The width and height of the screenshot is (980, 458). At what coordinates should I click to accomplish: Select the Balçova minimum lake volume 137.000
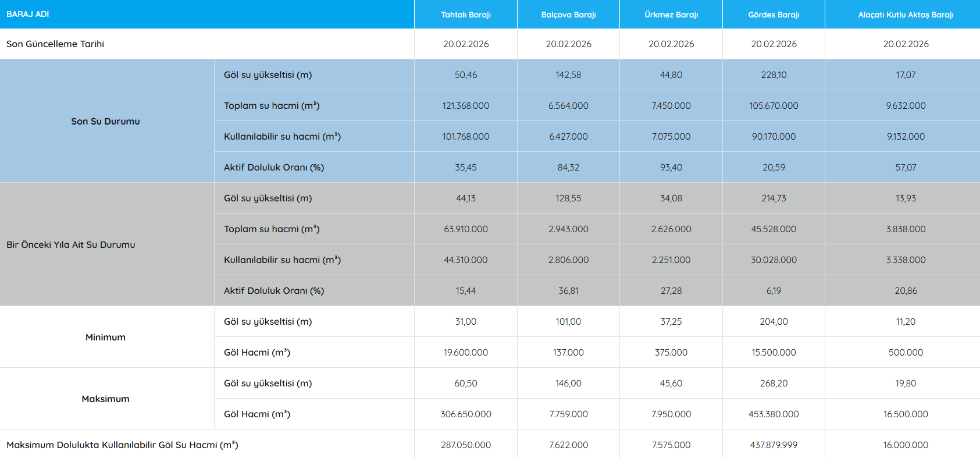click(568, 352)
